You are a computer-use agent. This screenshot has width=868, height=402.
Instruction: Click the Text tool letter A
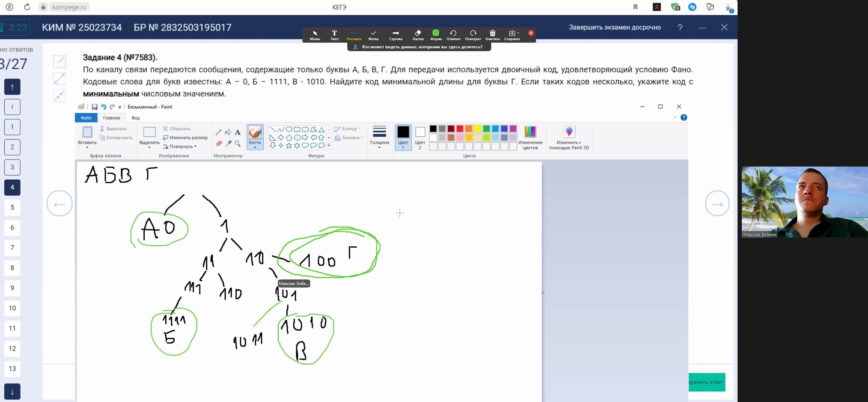[x=237, y=132]
